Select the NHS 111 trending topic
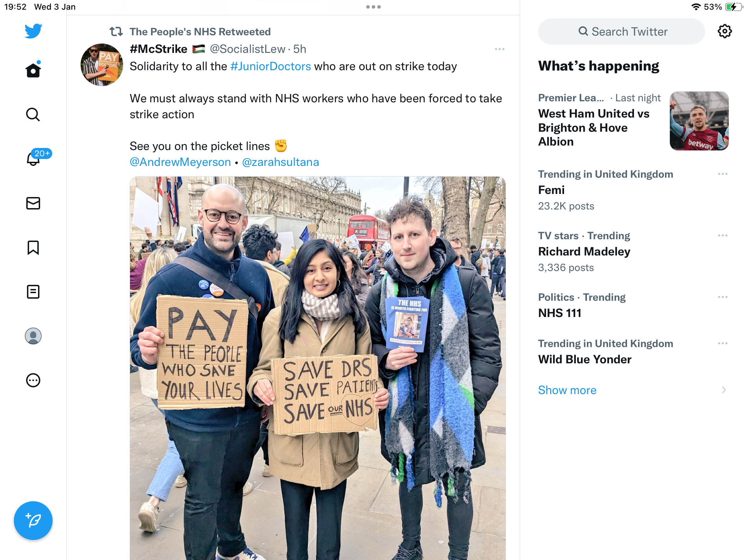Screen dimensions: 747x560 point(560,313)
